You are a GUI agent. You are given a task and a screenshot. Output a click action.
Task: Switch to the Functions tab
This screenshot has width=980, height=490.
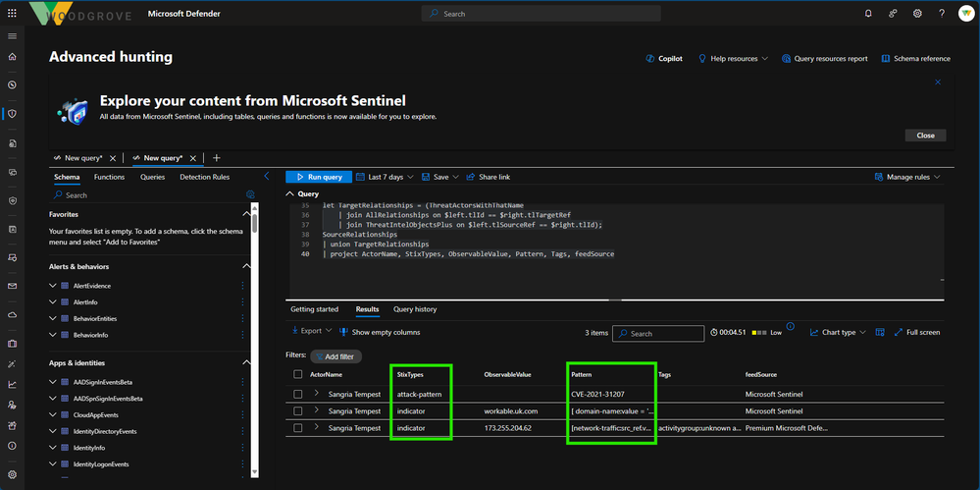(x=109, y=177)
